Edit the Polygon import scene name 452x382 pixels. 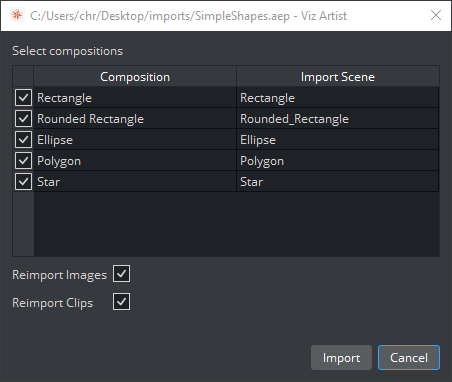pyautogui.click(x=338, y=161)
